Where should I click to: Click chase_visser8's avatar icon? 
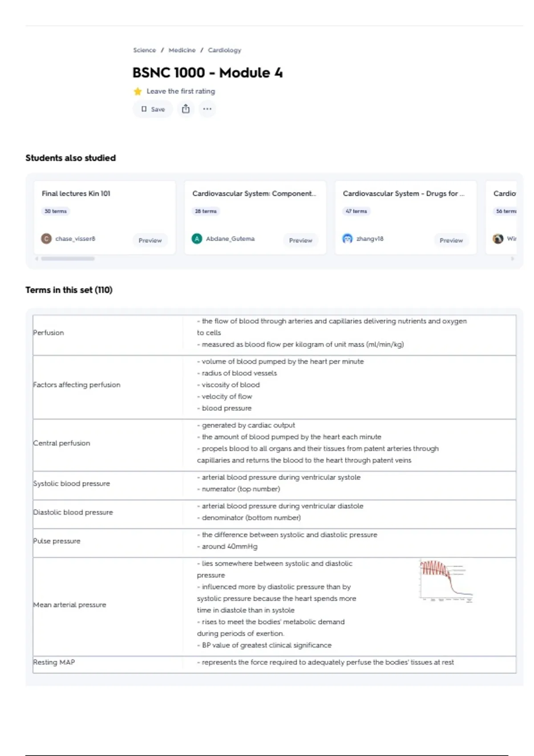pyautogui.click(x=46, y=239)
